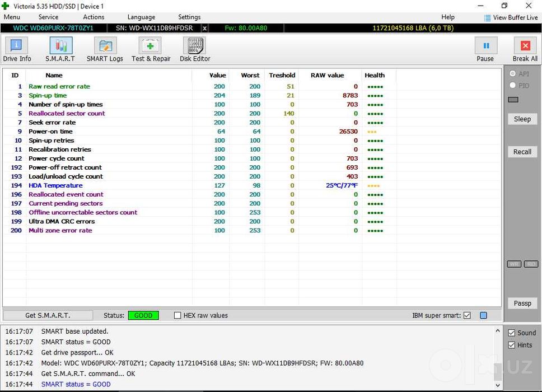Select the Power-on time row
542x392 pixels.
251,132
